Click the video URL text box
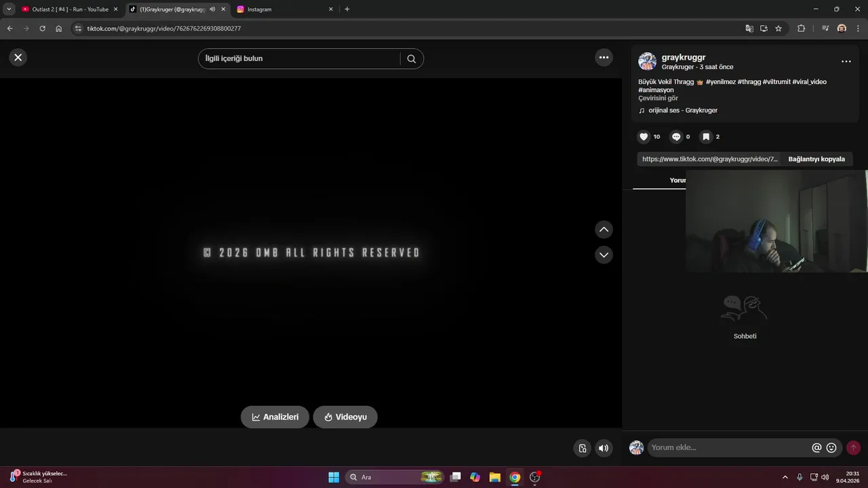Viewport: 868px width, 488px height. click(x=709, y=159)
